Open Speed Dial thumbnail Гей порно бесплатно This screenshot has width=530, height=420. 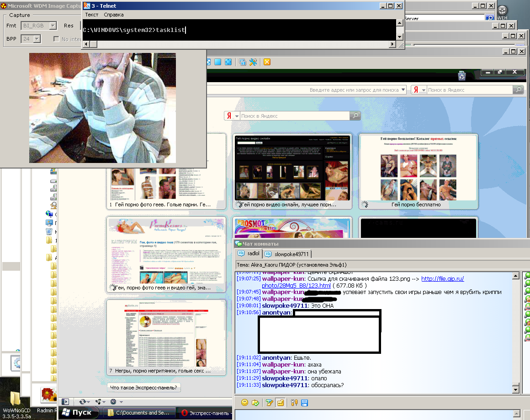click(x=419, y=171)
